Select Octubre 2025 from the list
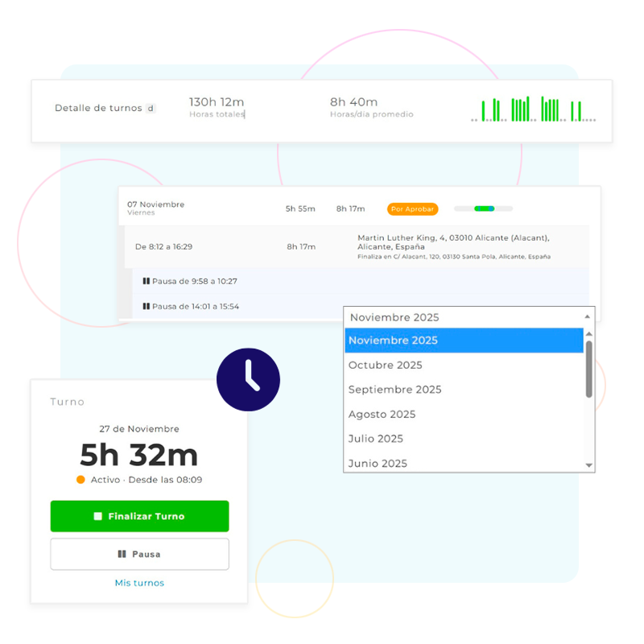This screenshot has width=644, height=644. 386,365
